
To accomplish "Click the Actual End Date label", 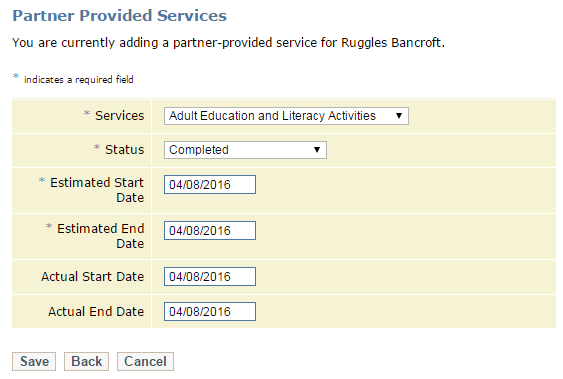I will 96,312.
